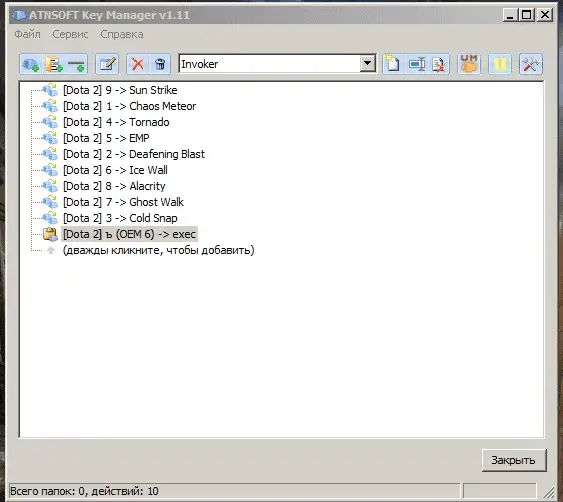Click the window resize grip in the corner

pyautogui.click(x=548, y=492)
